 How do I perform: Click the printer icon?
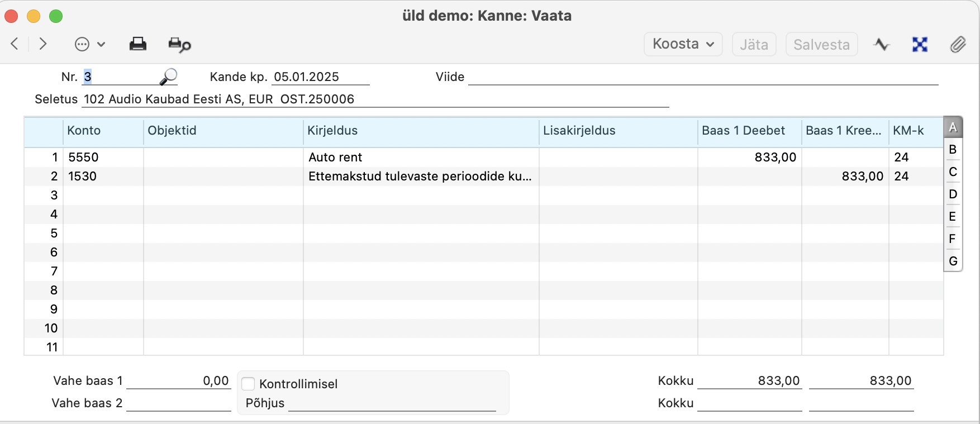[137, 44]
